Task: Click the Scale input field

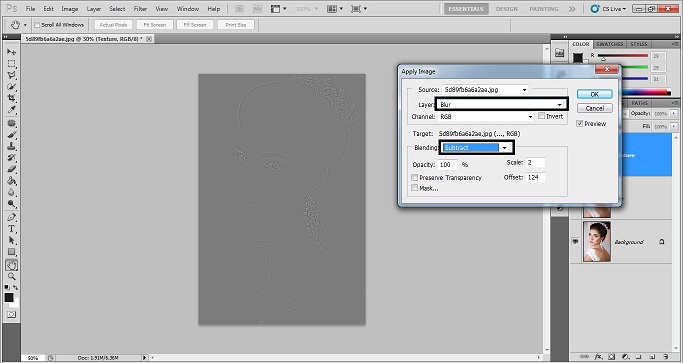Action: point(535,163)
